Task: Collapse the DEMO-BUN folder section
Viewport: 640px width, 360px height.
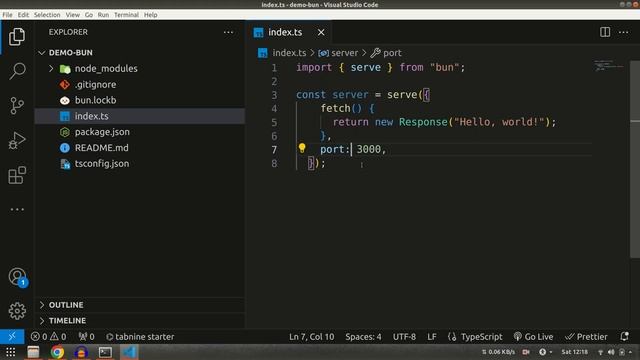Action: 140,53
